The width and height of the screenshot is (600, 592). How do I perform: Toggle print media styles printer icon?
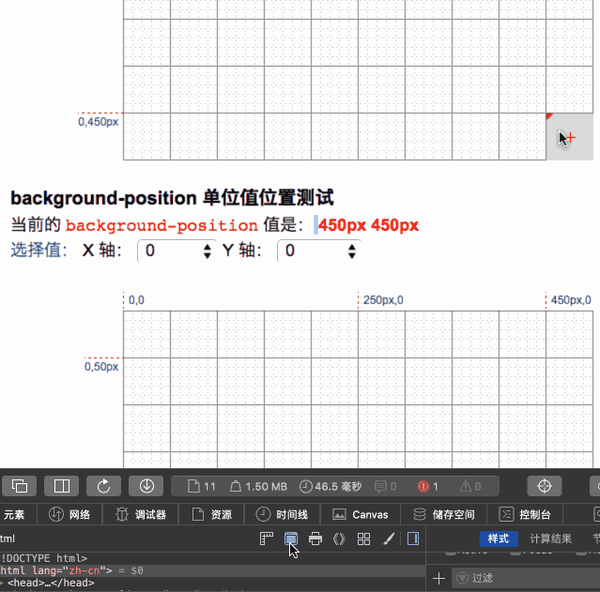point(315,539)
